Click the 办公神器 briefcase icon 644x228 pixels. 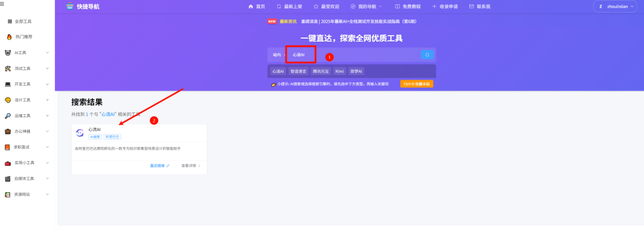pyautogui.click(x=8, y=131)
